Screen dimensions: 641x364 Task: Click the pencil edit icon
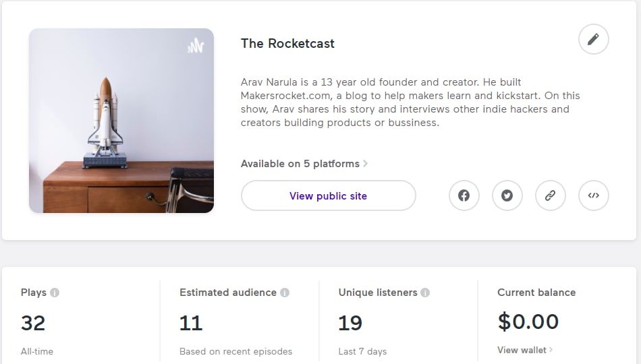[593, 39]
